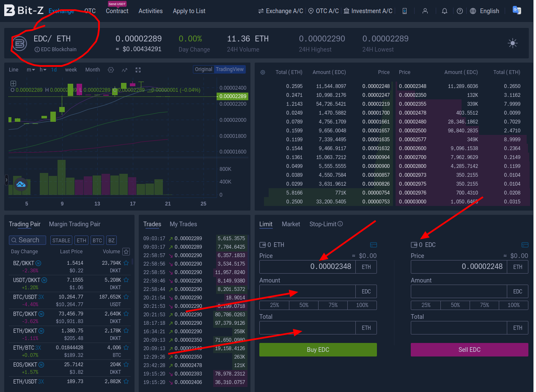
Task: Click the Google Translate icon
Action: click(x=517, y=10)
